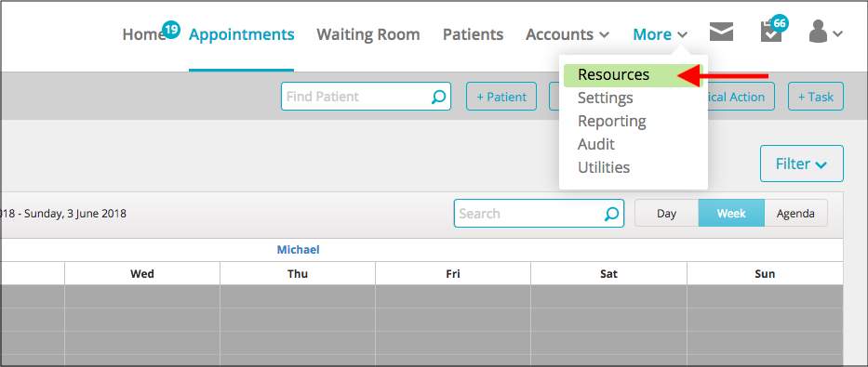Choose Settings in the More menu
This screenshot has height=367, width=868.
(x=606, y=98)
